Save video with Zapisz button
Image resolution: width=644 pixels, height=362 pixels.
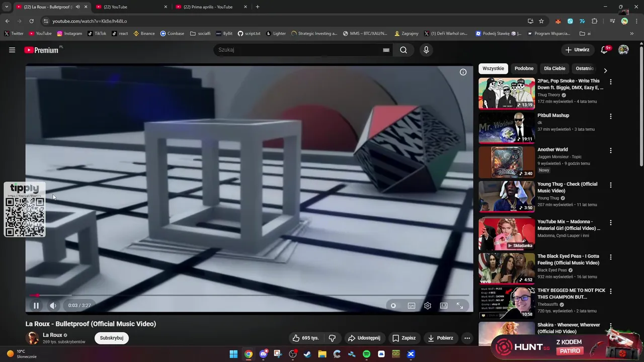[404, 338]
